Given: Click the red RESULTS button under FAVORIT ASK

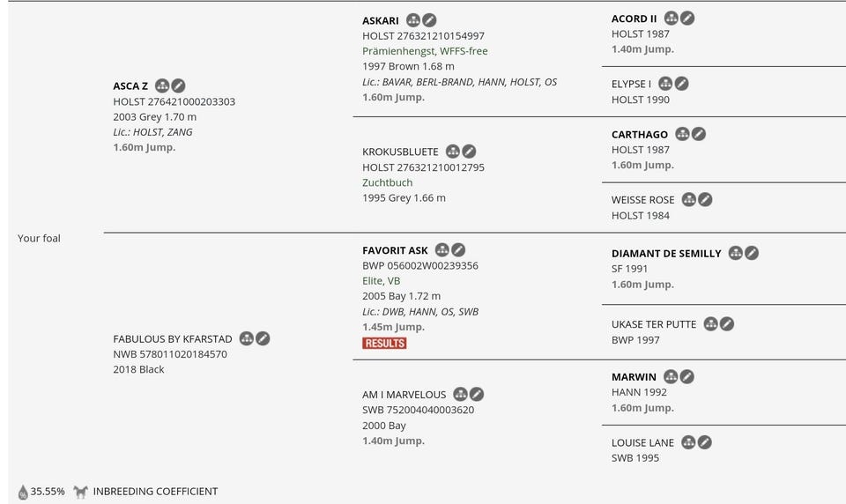Looking at the screenshot, I should pos(384,343).
